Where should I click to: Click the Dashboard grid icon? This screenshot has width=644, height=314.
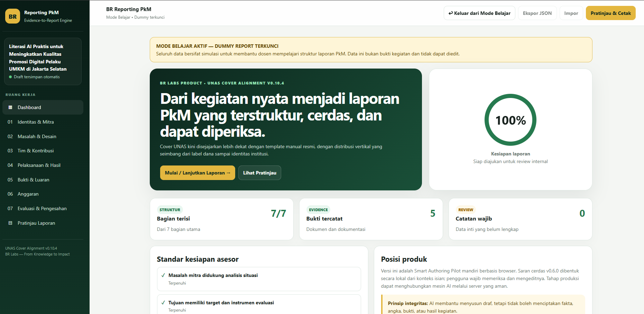point(10,107)
